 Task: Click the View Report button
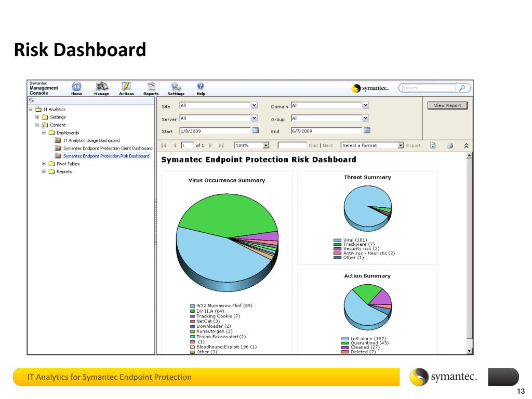click(447, 105)
